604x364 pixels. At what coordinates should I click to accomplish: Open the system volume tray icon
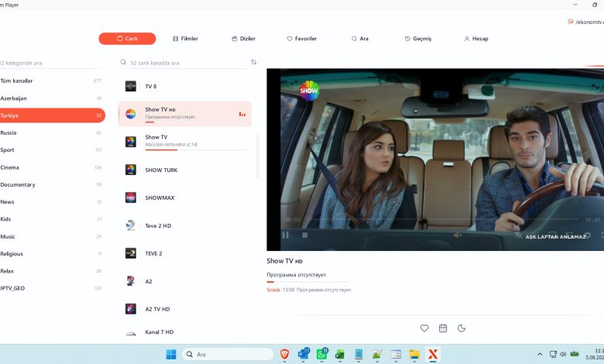tap(563, 354)
